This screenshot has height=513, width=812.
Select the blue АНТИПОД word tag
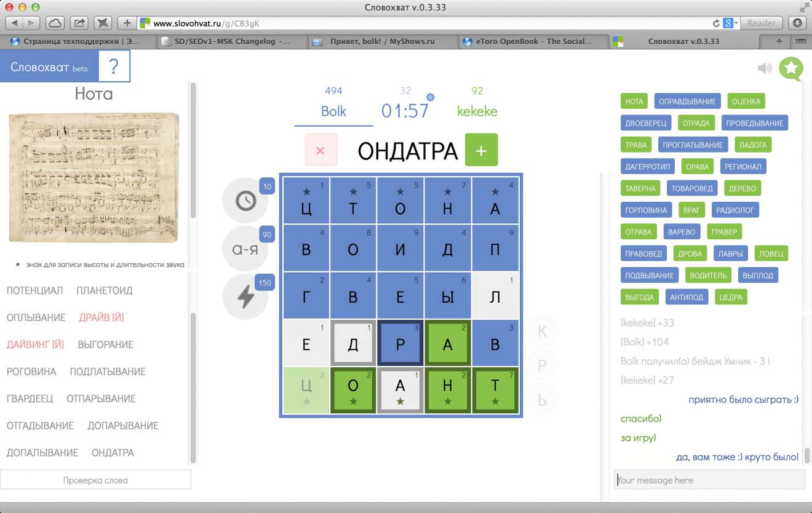tap(687, 297)
